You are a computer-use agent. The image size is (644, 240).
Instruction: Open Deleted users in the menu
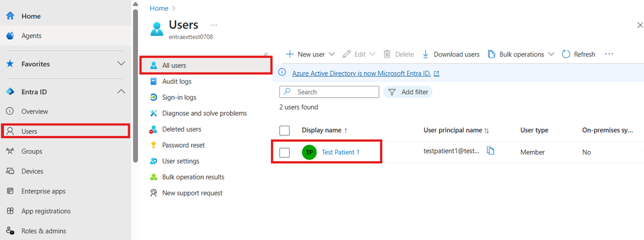click(x=182, y=129)
